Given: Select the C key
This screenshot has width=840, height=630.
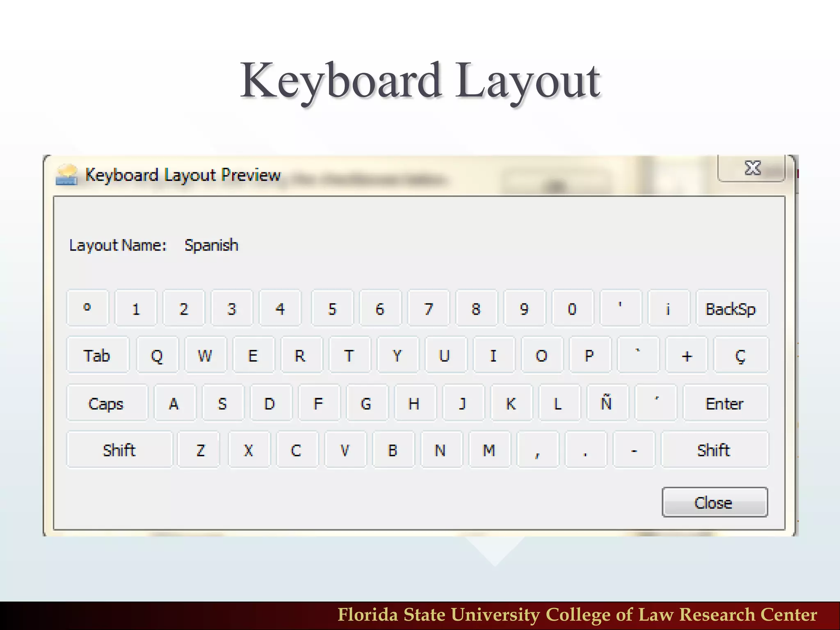Looking at the screenshot, I should [x=297, y=450].
